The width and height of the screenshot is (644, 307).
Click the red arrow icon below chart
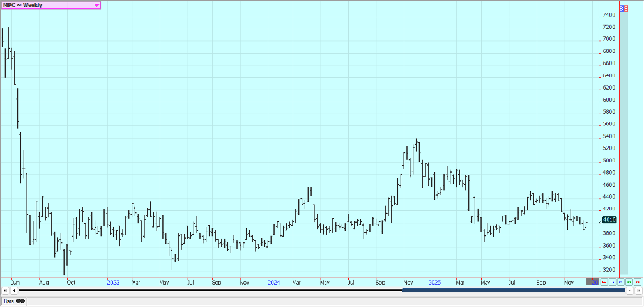click(x=604, y=282)
